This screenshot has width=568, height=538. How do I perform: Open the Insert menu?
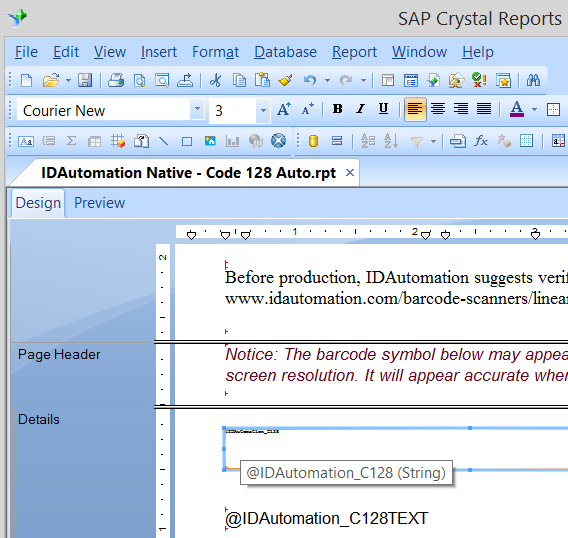[x=159, y=52]
